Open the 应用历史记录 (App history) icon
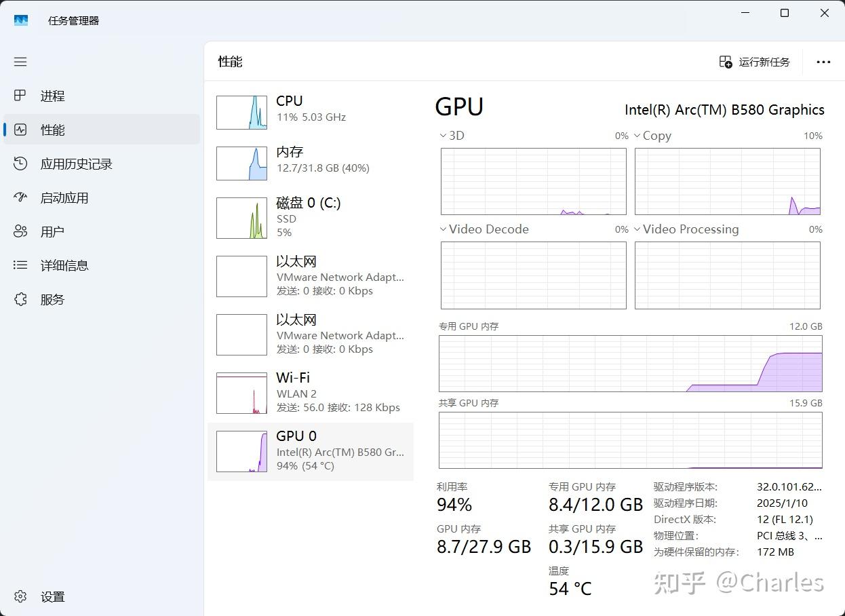 pyautogui.click(x=20, y=163)
